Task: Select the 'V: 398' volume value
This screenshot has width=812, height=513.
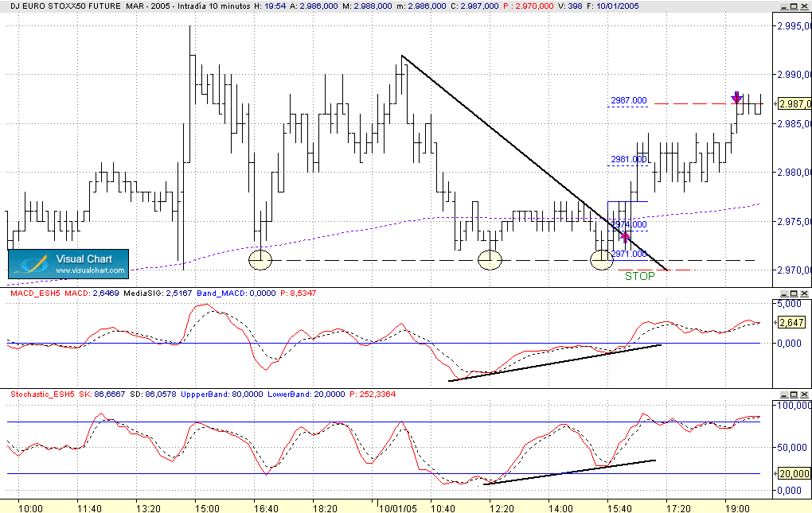Action: pyautogui.click(x=570, y=6)
